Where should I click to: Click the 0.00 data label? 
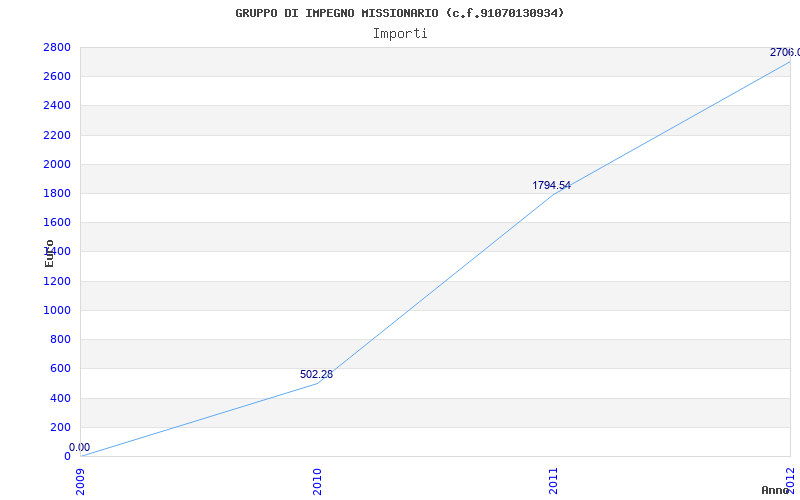tap(80, 447)
